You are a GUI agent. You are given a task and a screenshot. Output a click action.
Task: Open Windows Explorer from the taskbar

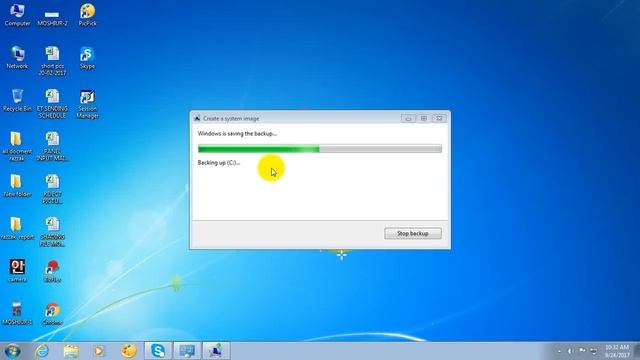[x=71, y=351]
